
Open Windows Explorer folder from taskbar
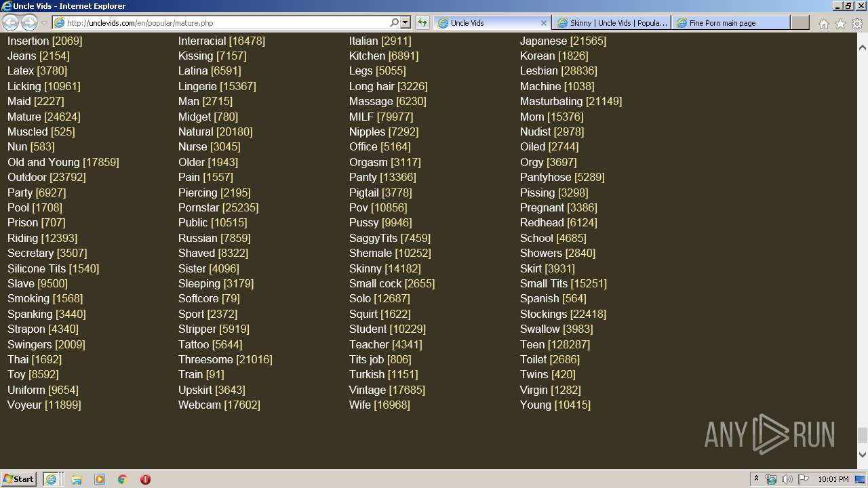(x=77, y=479)
